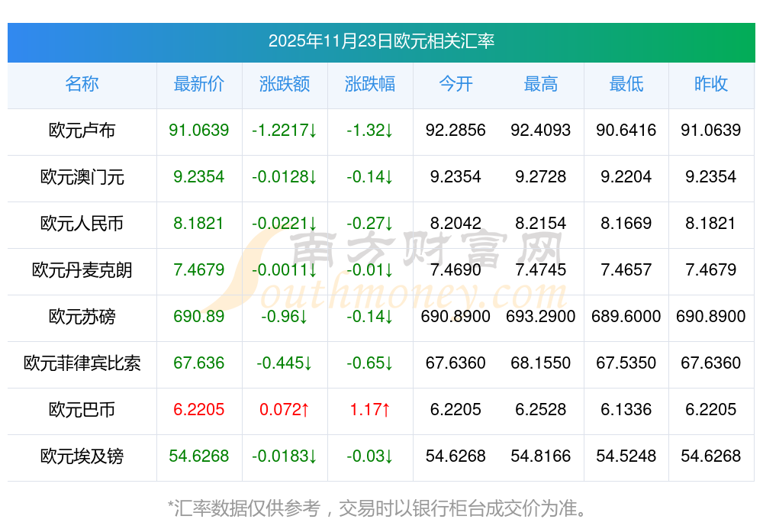Select the 欧元菲律宾比索 row name

tap(82, 363)
